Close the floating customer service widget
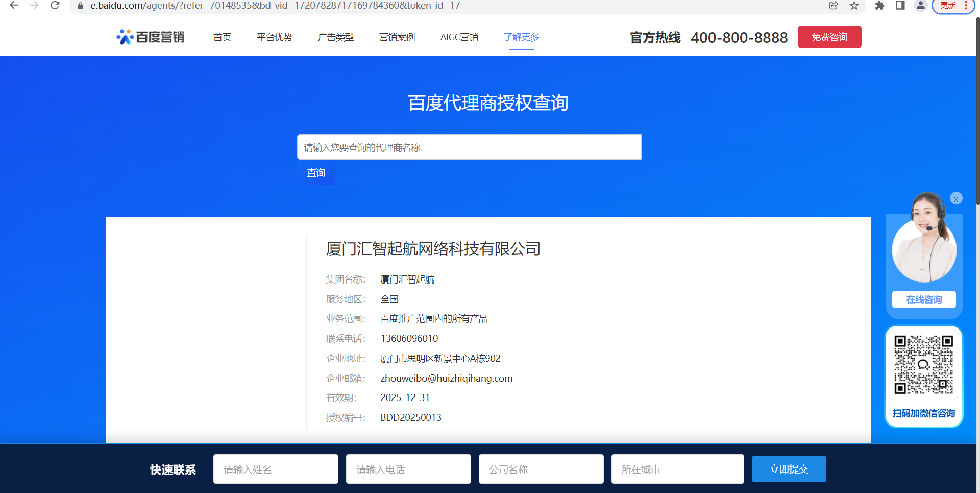 pyautogui.click(x=956, y=199)
